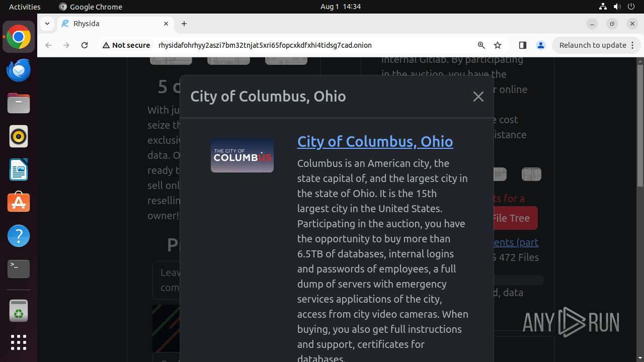Reload the current page
The width and height of the screenshot is (644, 362).
85,45
